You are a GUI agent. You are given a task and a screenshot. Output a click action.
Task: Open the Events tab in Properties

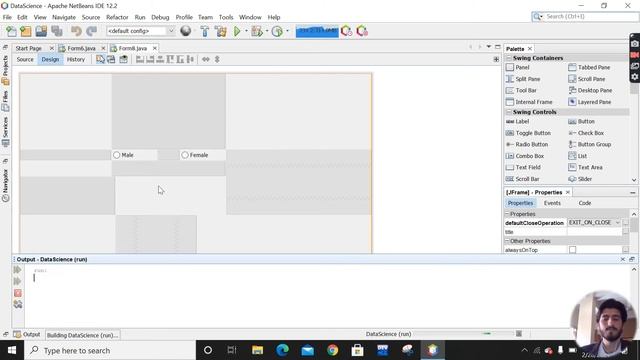click(552, 203)
